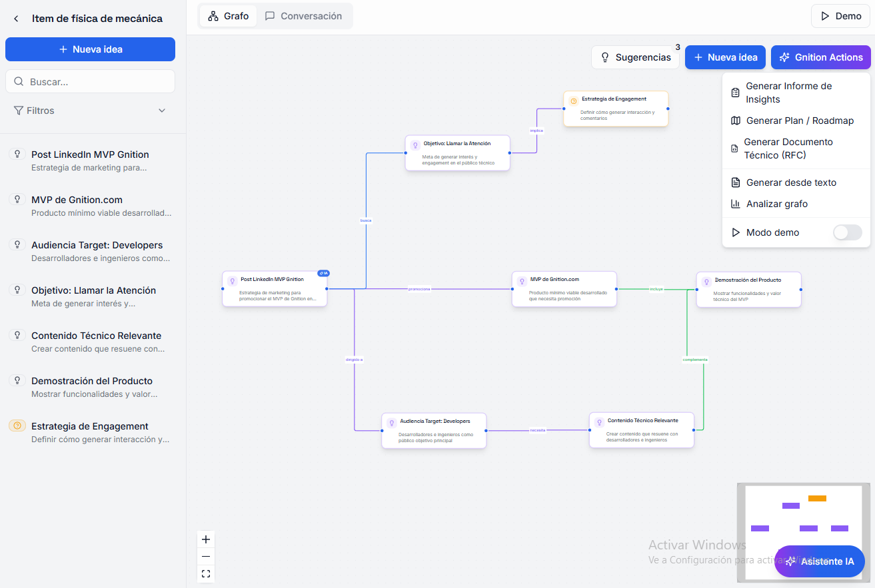Click the back arrow beside 'Item de física de mecánica'
This screenshot has width=875, height=588.
(x=15, y=18)
